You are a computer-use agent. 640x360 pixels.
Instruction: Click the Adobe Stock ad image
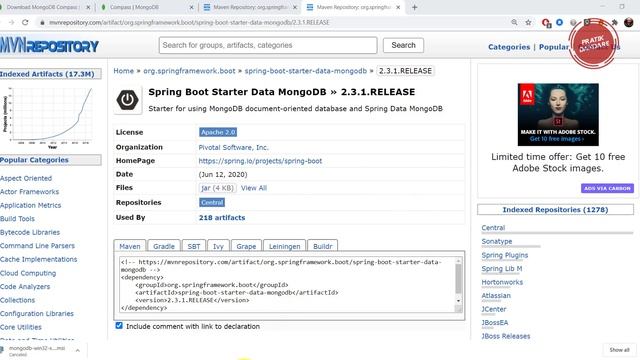pyautogui.click(x=558, y=114)
